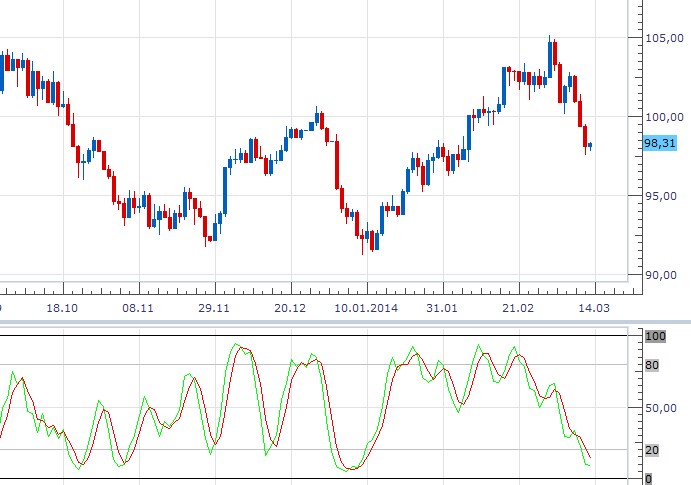Select the 29.11 date marker

(214, 308)
